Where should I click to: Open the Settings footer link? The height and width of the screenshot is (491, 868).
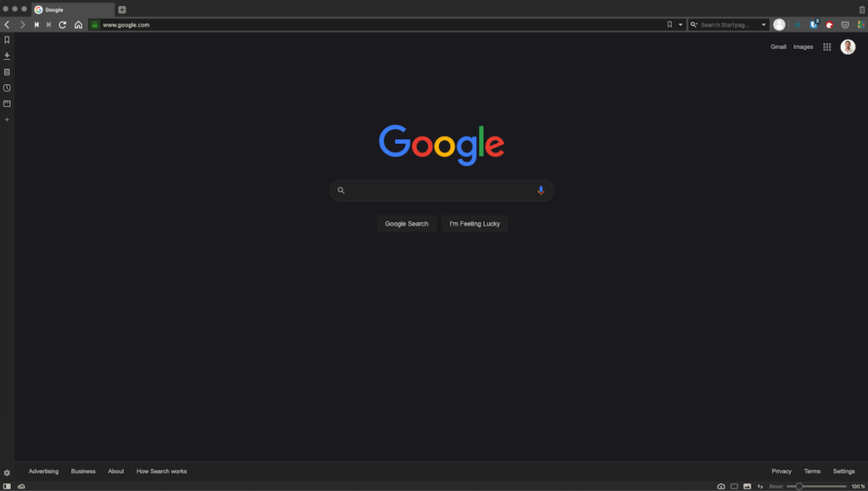[843, 471]
